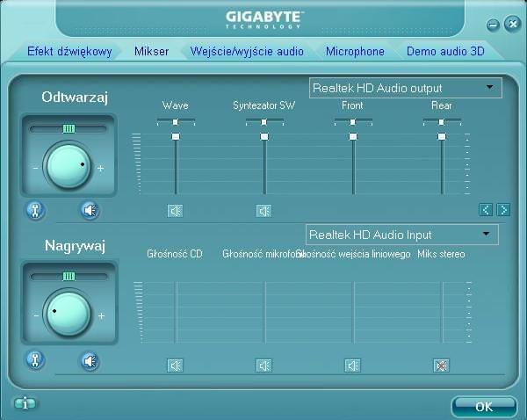The width and height of the screenshot is (527, 420).
Task: Click the Wave volume slider handle
Action: coord(176,136)
